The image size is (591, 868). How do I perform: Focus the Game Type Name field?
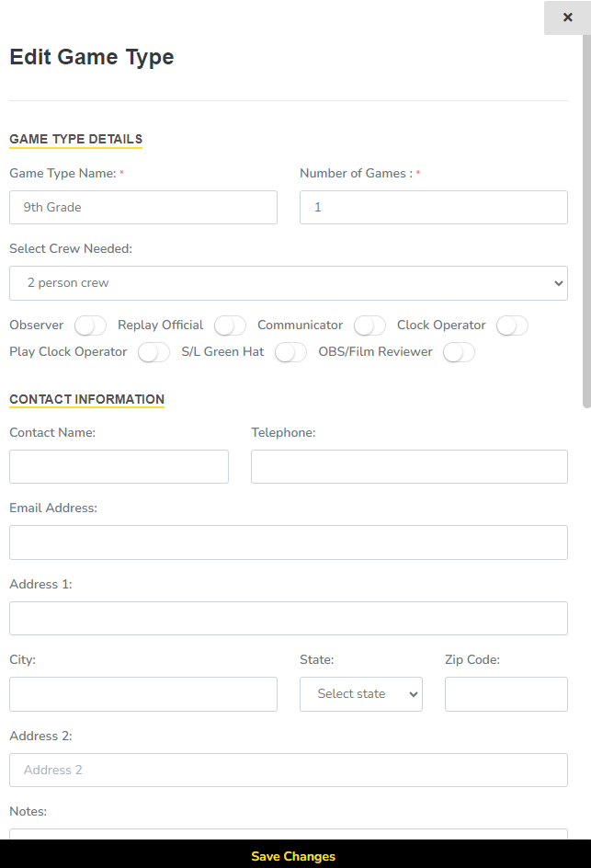[x=143, y=207]
